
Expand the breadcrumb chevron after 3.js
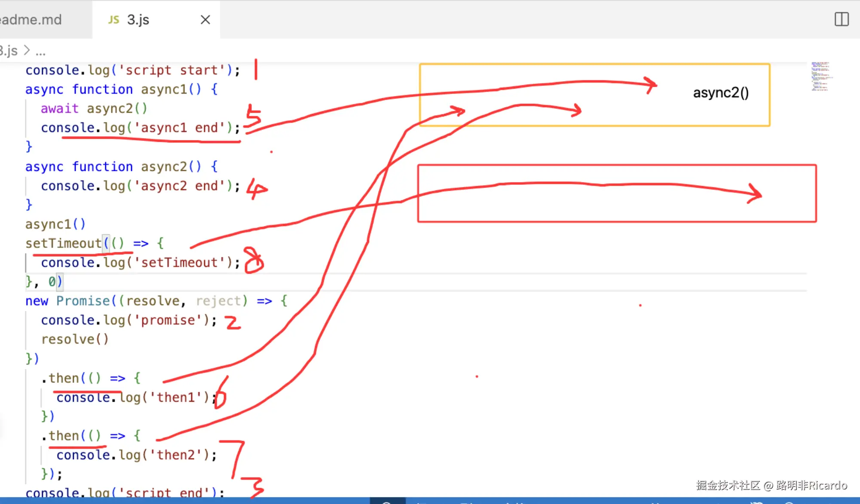(x=27, y=51)
